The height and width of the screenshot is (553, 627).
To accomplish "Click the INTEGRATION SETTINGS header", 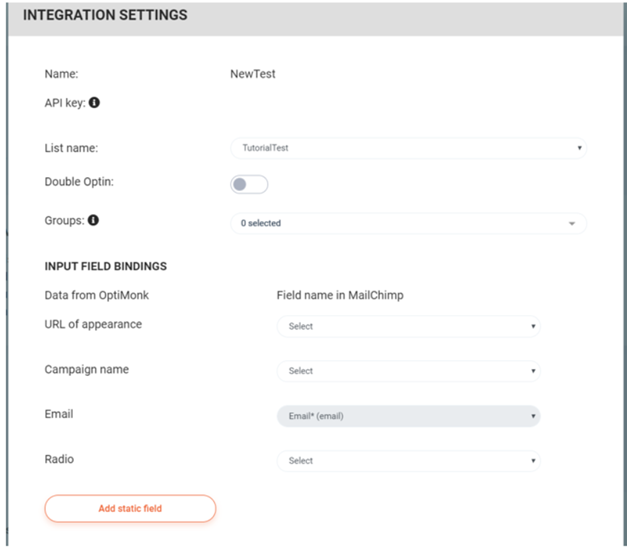I will 105,15.
